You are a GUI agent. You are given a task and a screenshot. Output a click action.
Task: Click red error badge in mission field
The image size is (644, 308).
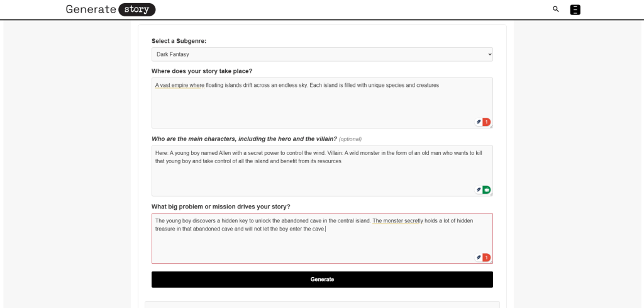(x=486, y=257)
